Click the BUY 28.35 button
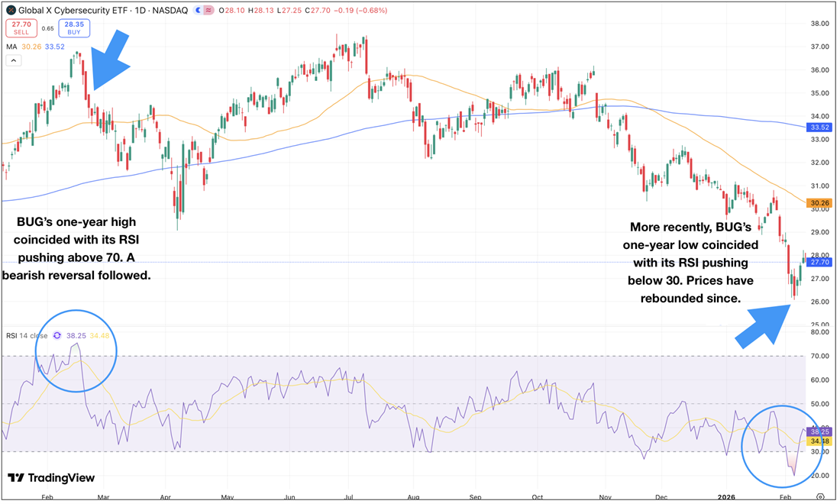This screenshot has width=840, height=504. [73, 27]
